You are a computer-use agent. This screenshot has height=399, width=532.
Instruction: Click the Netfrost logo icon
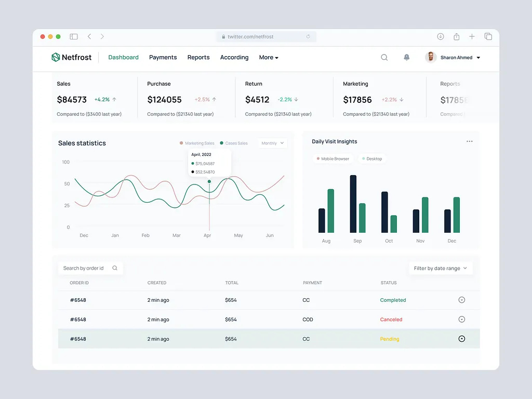tap(55, 57)
